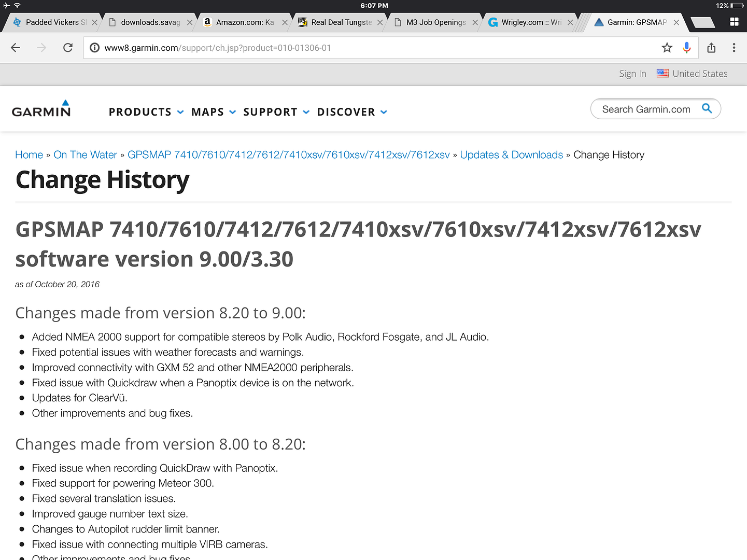Close the Garmin GPSMAP tab

point(676,22)
